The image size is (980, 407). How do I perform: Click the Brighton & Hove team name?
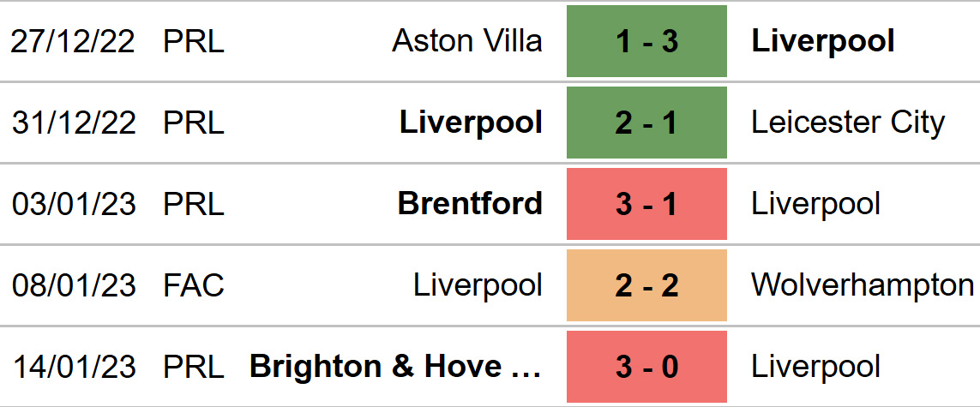[395, 367]
